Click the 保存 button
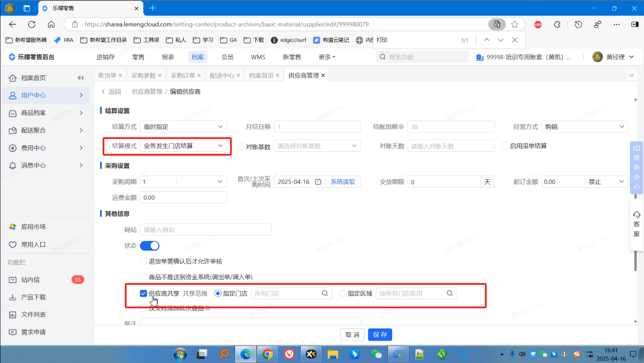Viewport: 644px width, 363px height. tap(380, 335)
